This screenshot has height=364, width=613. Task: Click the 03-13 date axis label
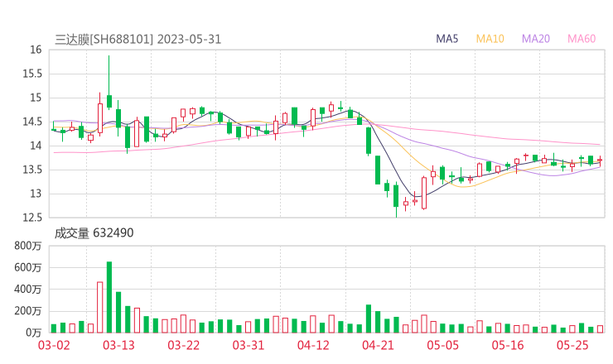(118, 345)
